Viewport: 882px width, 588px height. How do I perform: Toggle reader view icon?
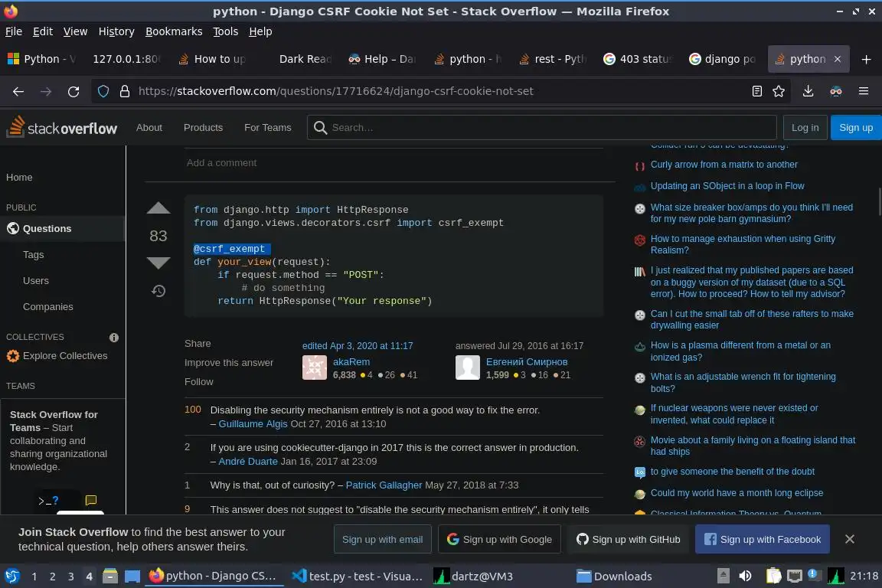click(757, 91)
